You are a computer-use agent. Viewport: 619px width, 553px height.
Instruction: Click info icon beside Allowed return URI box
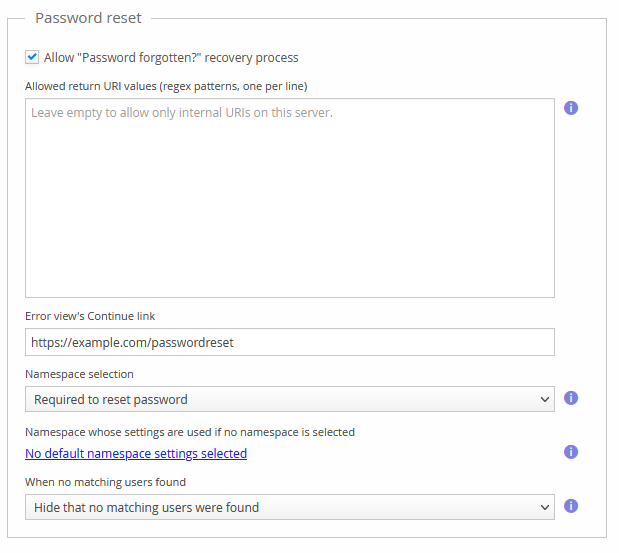pyautogui.click(x=571, y=108)
